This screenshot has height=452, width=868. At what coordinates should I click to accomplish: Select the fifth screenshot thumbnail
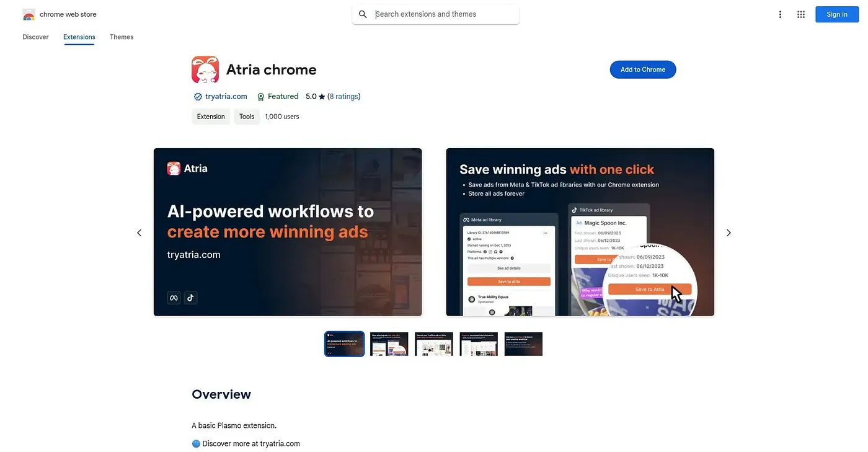pyautogui.click(x=523, y=344)
